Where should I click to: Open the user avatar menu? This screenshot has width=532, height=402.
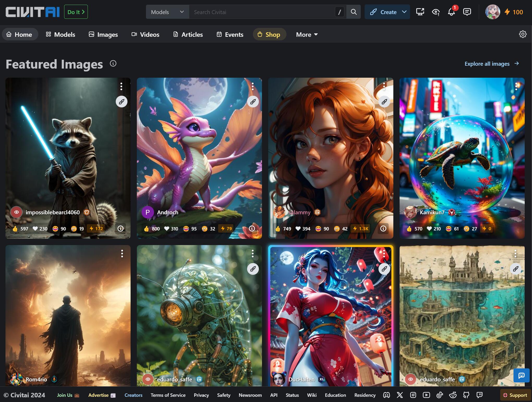[492, 12]
